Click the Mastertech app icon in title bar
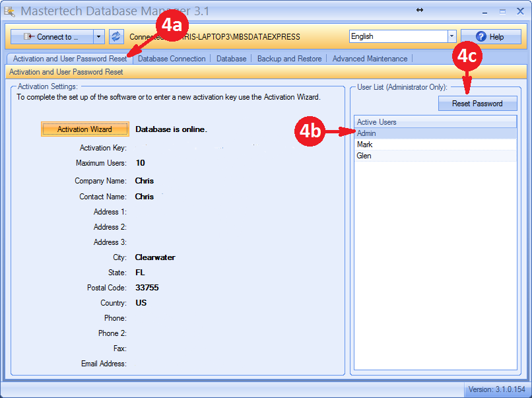 (9, 11)
